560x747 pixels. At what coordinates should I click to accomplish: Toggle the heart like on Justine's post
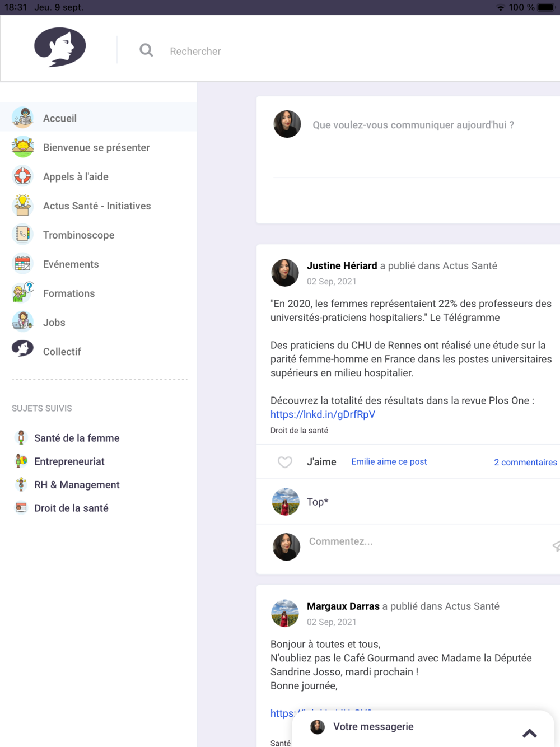285,462
